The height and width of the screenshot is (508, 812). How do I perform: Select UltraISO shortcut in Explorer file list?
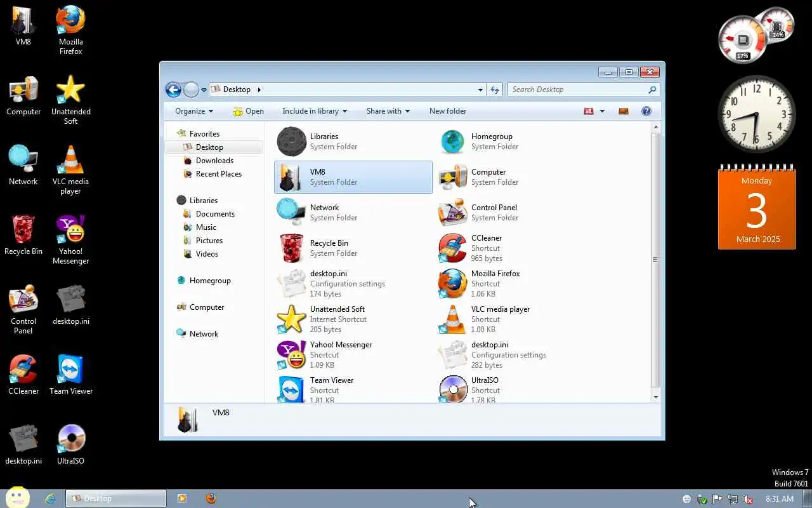[x=514, y=389]
